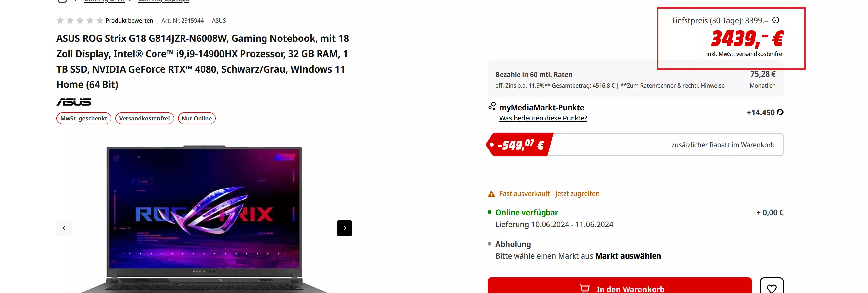
Task: Click the Tiefstpreis info icon
Action: (x=776, y=20)
